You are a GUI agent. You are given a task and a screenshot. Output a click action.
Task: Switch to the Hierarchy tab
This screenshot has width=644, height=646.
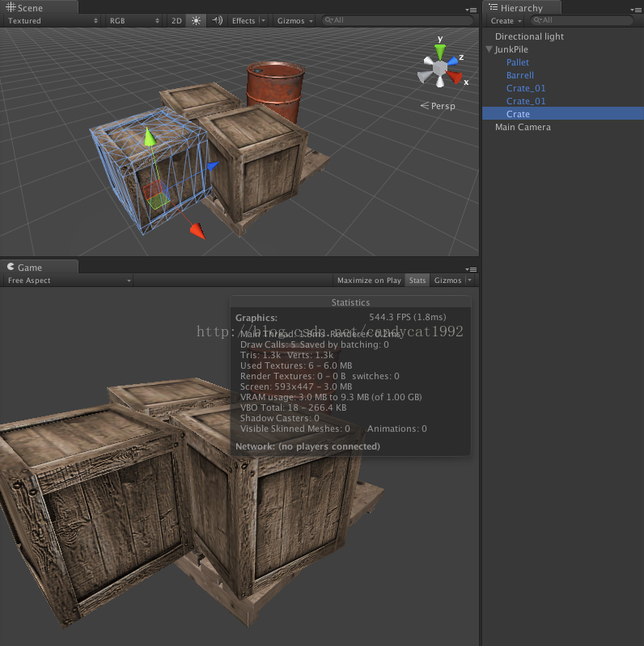(522, 8)
